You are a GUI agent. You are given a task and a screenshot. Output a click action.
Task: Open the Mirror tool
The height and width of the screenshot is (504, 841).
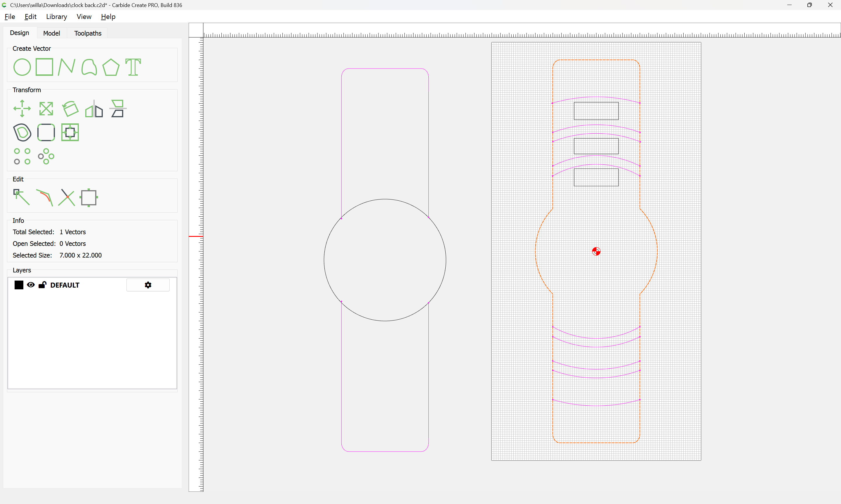click(x=94, y=109)
